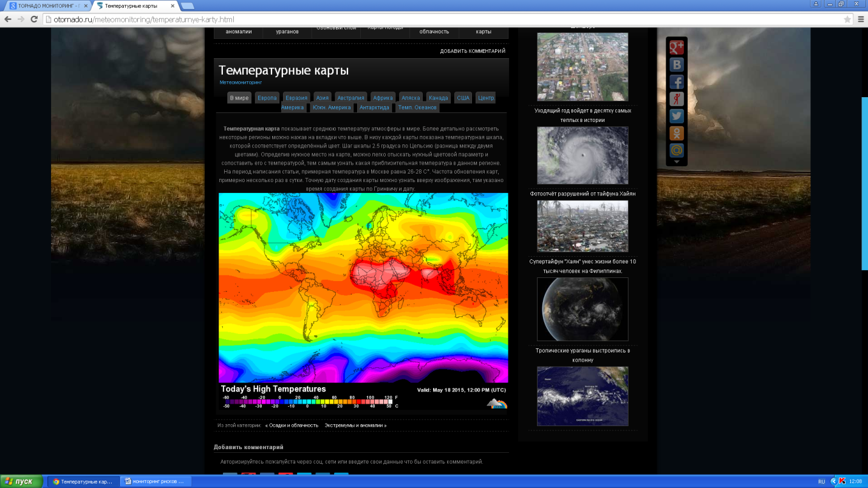Go back with browser back arrow

coord(8,19)
